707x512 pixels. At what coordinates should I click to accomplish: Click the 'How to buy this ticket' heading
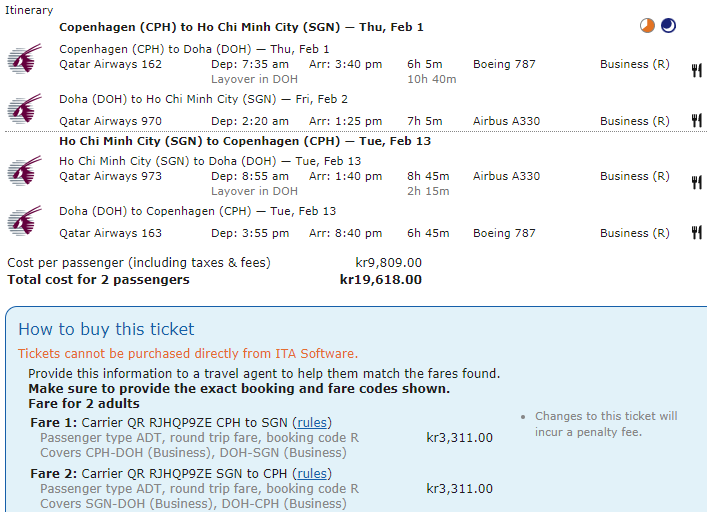pyautogui.click(x=106, y=329)
